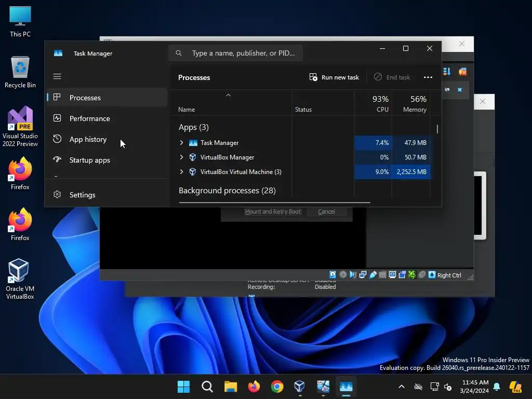Go to the Startup apps page

coord(107,160)
